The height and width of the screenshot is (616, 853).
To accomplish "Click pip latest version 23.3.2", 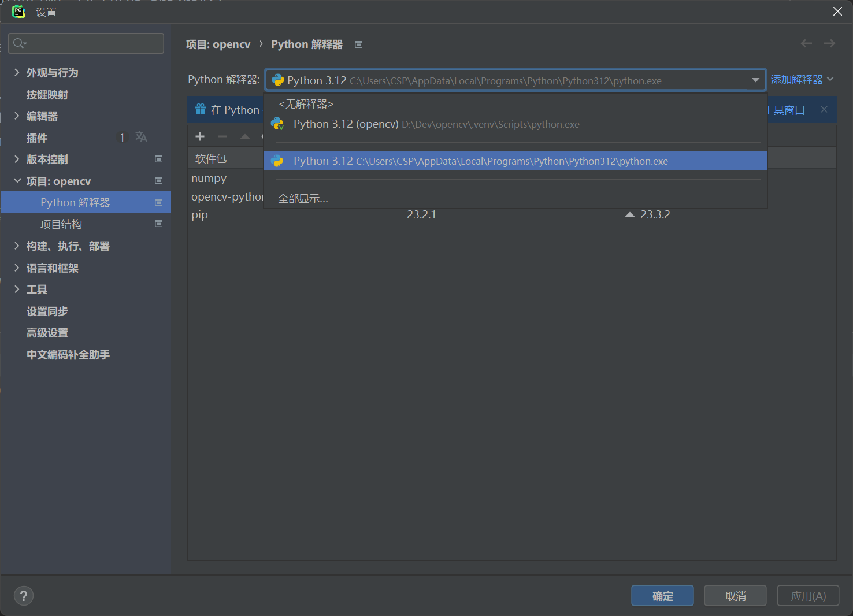I will click(655, 214).
